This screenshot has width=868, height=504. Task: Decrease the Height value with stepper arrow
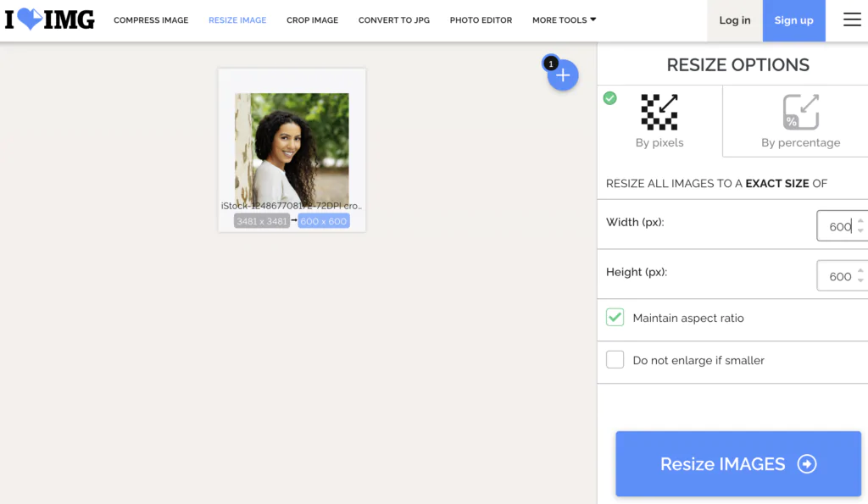click(860, 281)
